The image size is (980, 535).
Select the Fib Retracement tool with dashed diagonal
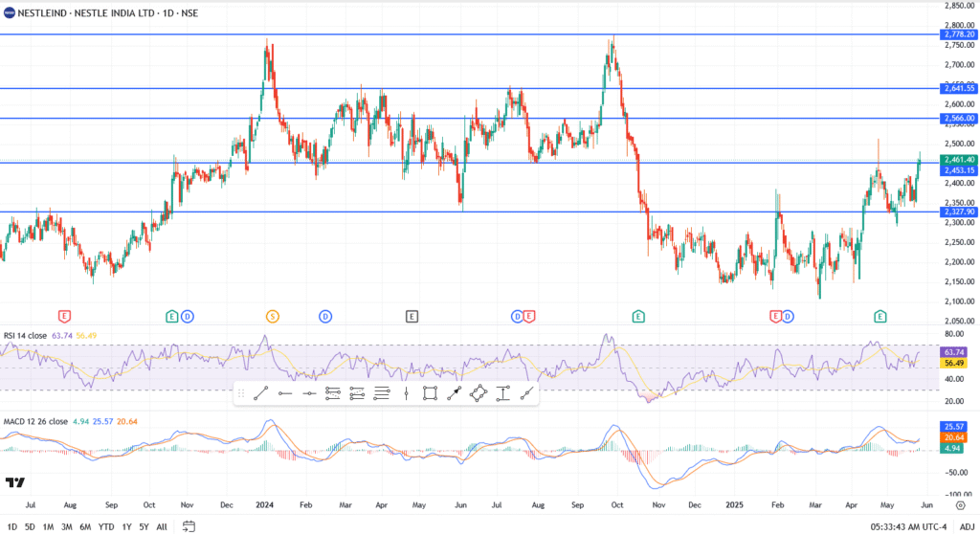(332, 393)
